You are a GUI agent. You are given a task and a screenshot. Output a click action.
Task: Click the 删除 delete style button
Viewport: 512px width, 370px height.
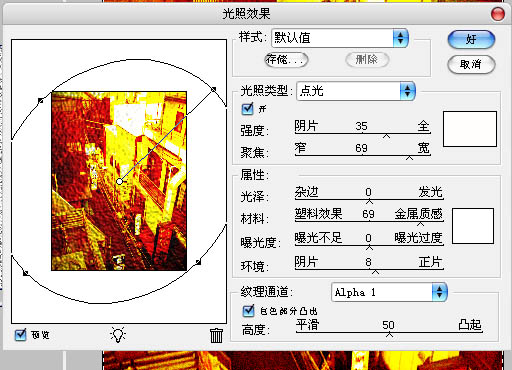367,60
